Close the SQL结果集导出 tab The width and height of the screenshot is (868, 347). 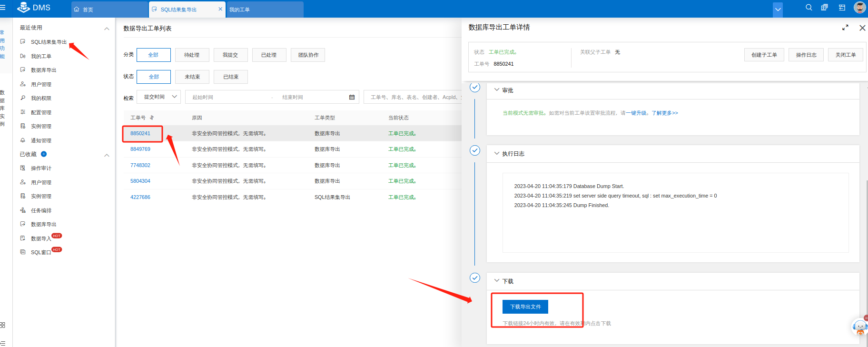(220, 9)
